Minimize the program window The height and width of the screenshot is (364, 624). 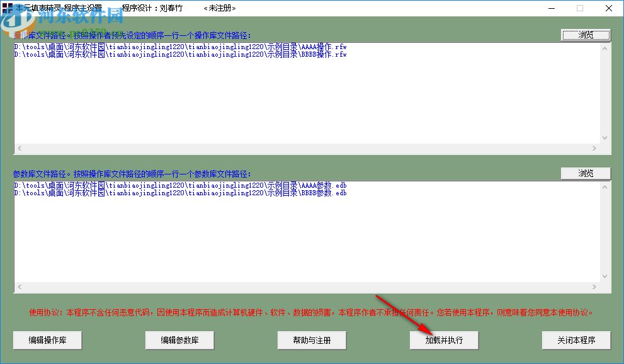(x=552, y=8)
